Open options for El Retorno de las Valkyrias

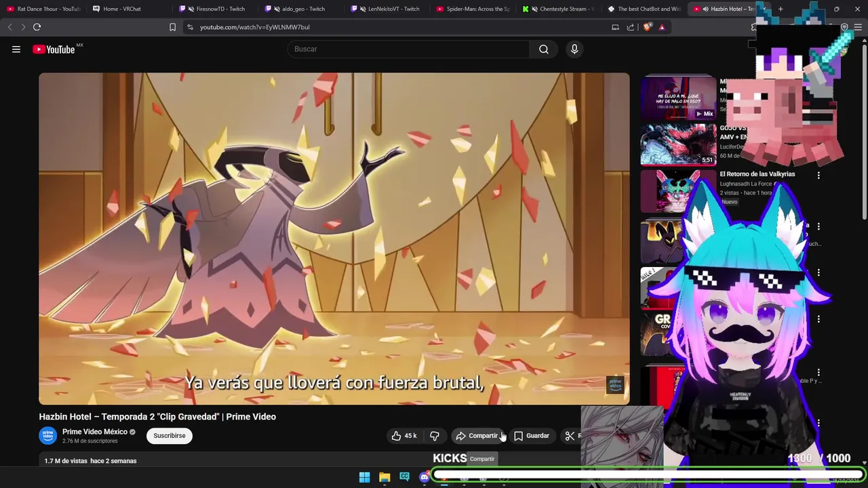(x=818, y=175)
